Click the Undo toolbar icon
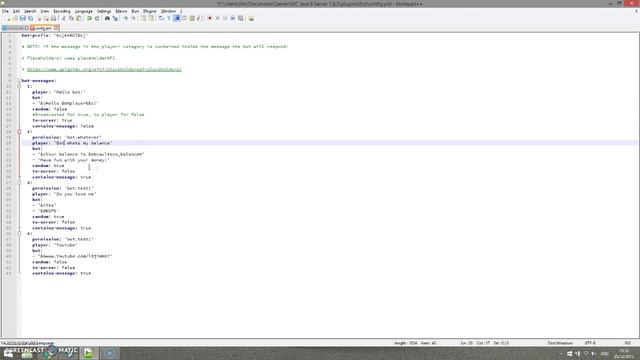The height and width of the screenshot is (360, 640). coord(89,18)
